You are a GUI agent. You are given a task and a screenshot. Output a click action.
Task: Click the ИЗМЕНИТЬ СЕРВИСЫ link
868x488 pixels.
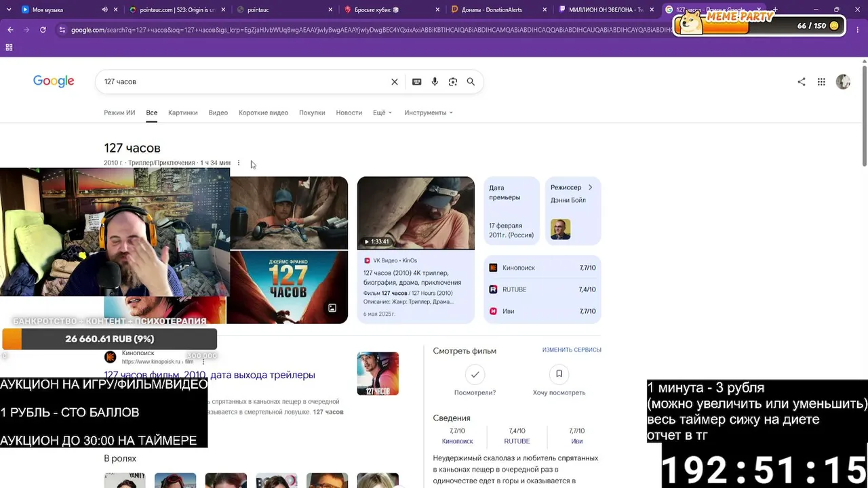(x=572, y=350)
